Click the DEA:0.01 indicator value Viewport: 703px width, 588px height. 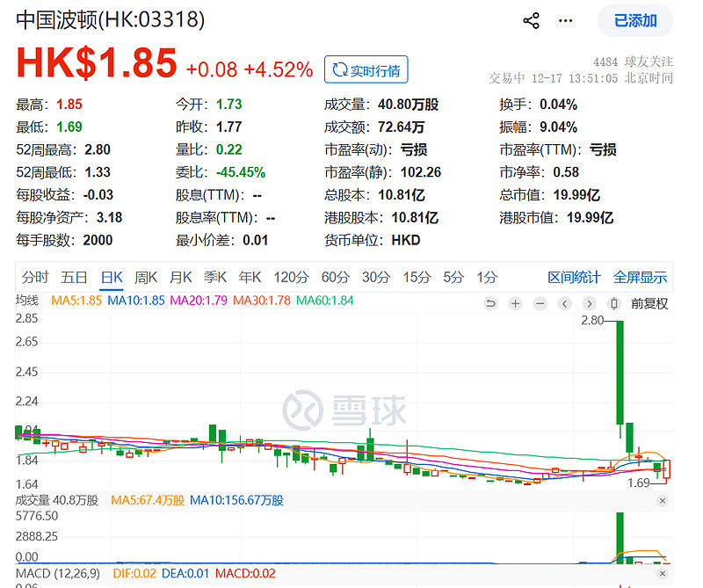[x=185, y=574]
